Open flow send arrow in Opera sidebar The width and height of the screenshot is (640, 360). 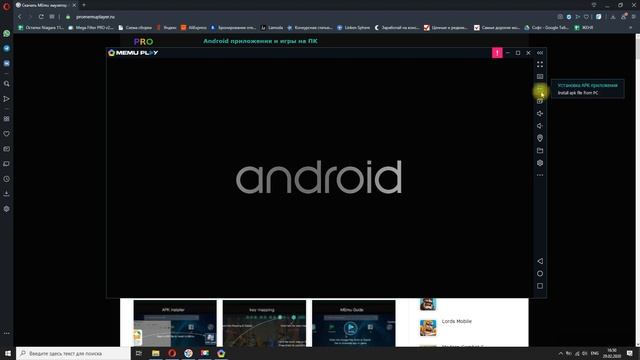[7, 99]
